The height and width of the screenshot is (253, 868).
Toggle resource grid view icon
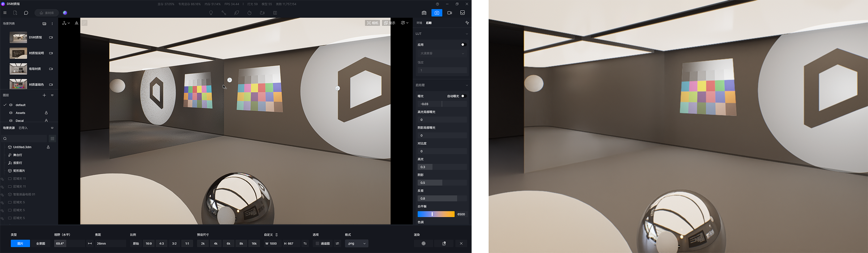[x=52, y=138]
